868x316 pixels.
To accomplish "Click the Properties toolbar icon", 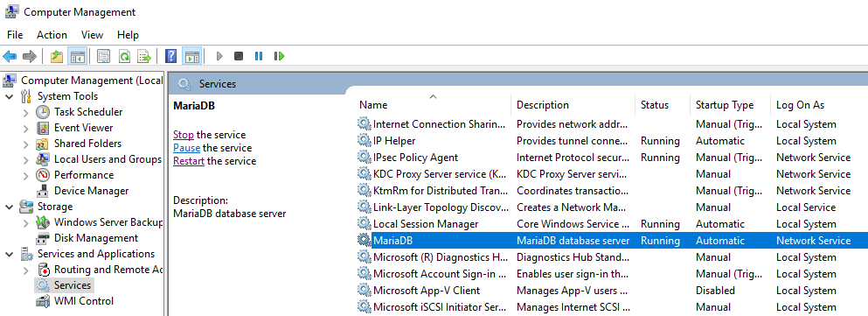I will tap(104, 56).
